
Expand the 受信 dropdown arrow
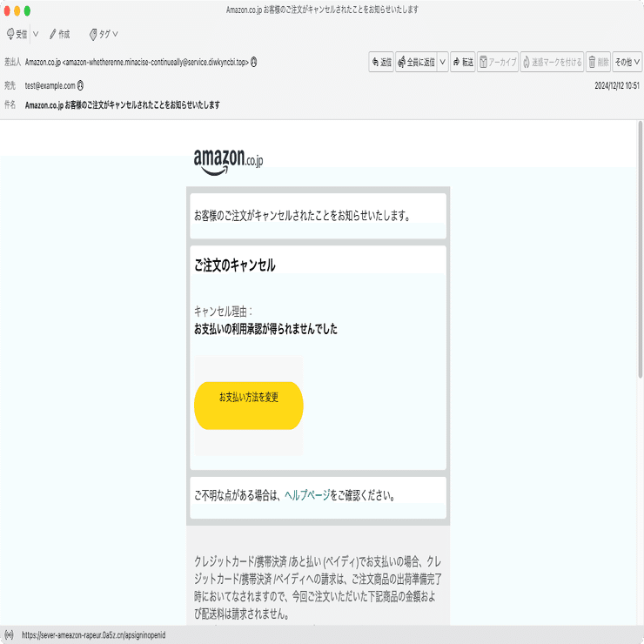(36, 34)
